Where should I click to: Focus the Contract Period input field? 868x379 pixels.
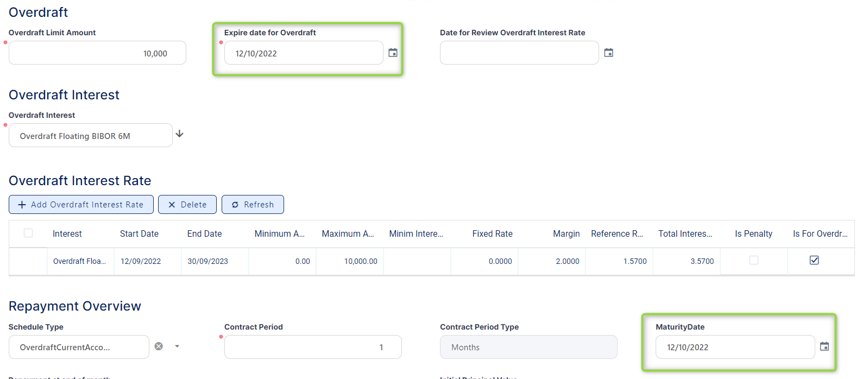312,348
